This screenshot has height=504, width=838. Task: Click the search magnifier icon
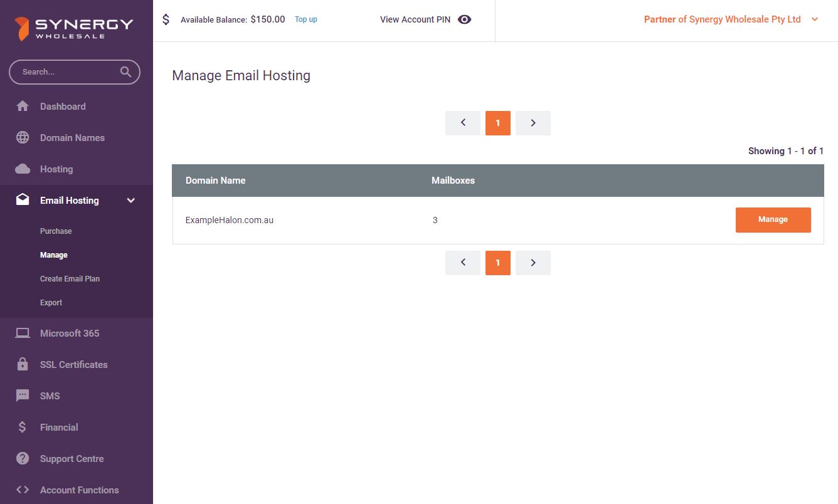point(125,72)
